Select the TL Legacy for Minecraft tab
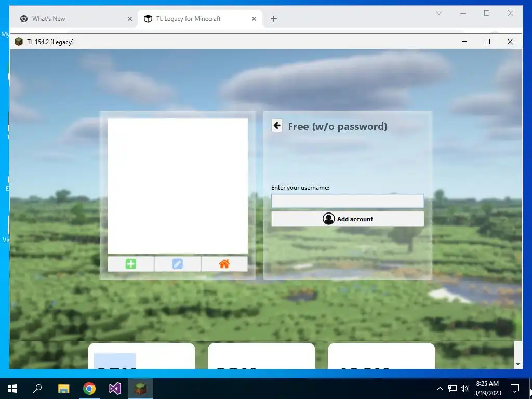532x399 pixels. [199, 19]
